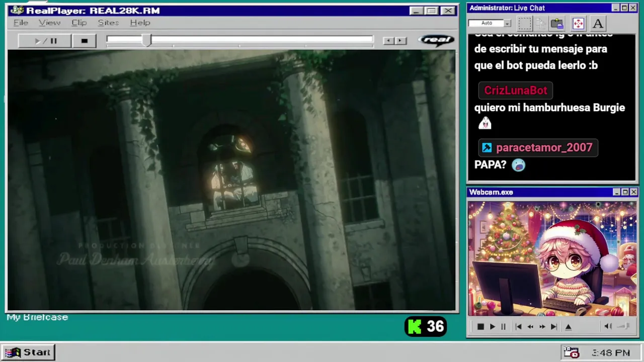The height and width of the screenshot is (362, 644).
Task: Mute via the Webcam.exe speaker icon
Action: (x=608, y=326)
